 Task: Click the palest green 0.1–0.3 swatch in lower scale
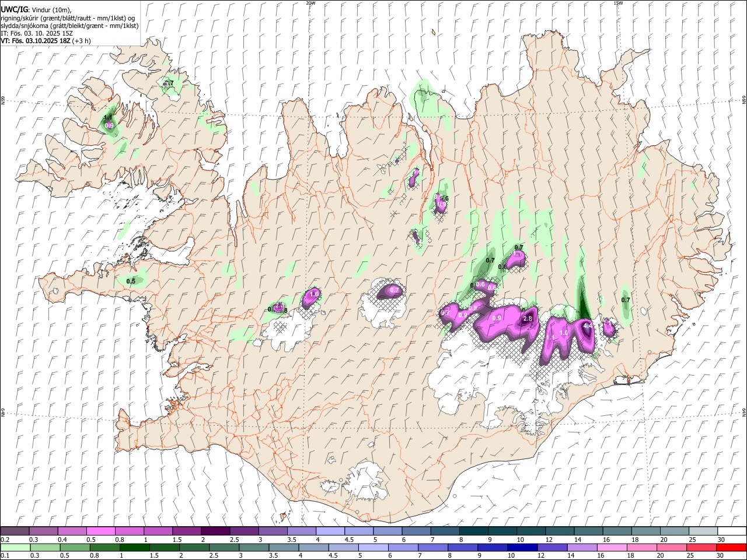tap(15, 548)
